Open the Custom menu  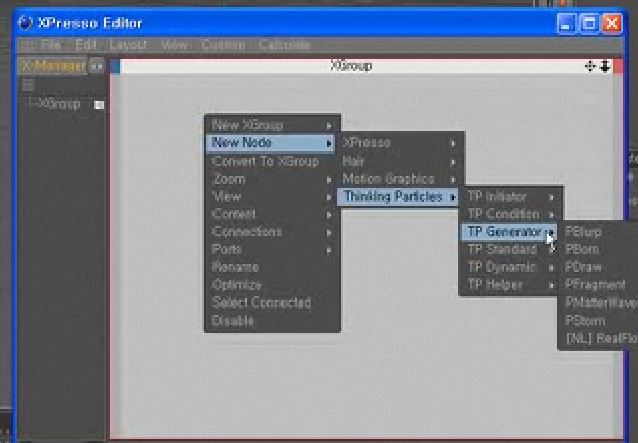[x=223, y=44]
